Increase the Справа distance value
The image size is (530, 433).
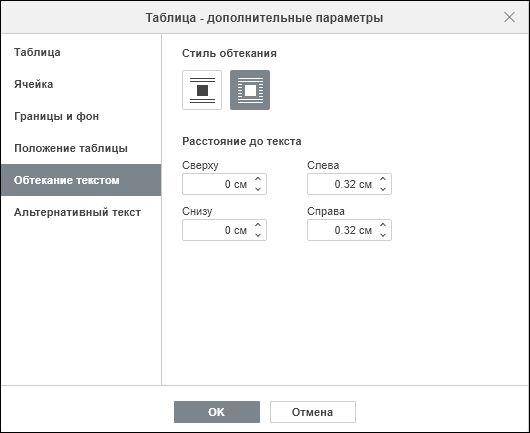point(383,225)
